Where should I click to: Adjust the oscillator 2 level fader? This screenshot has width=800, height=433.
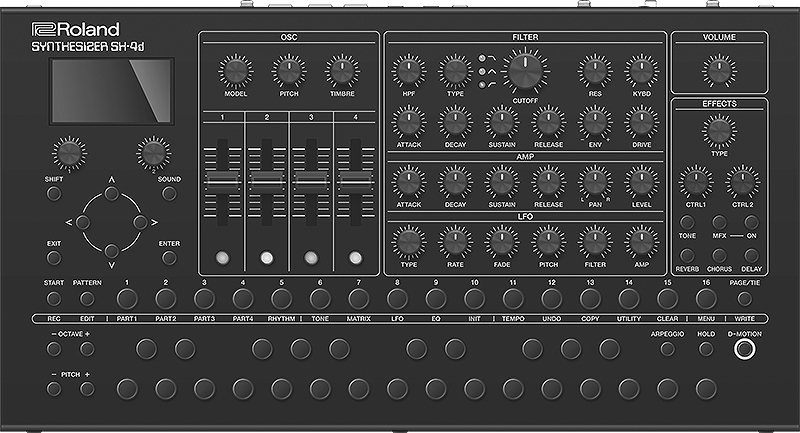[x=266, y=181]
